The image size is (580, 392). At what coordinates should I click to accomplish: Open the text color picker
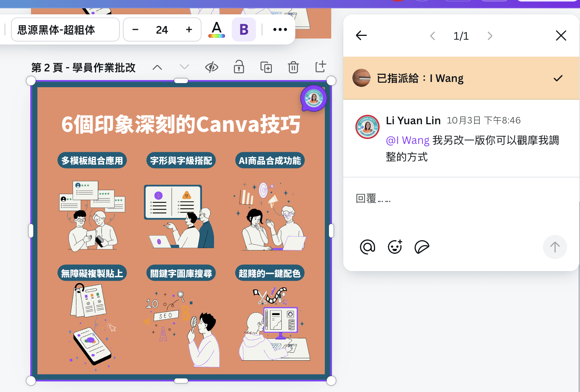217,29
